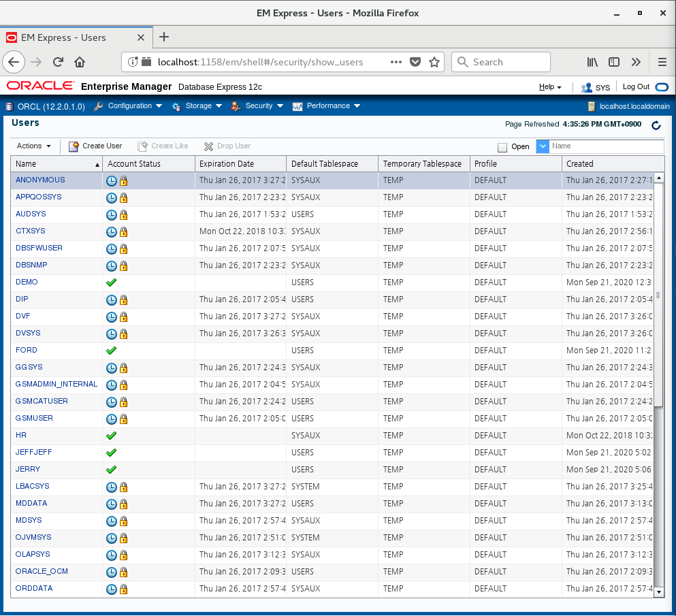Click the Security user-key icon
The image size is (676, 616).
point(236,106)
